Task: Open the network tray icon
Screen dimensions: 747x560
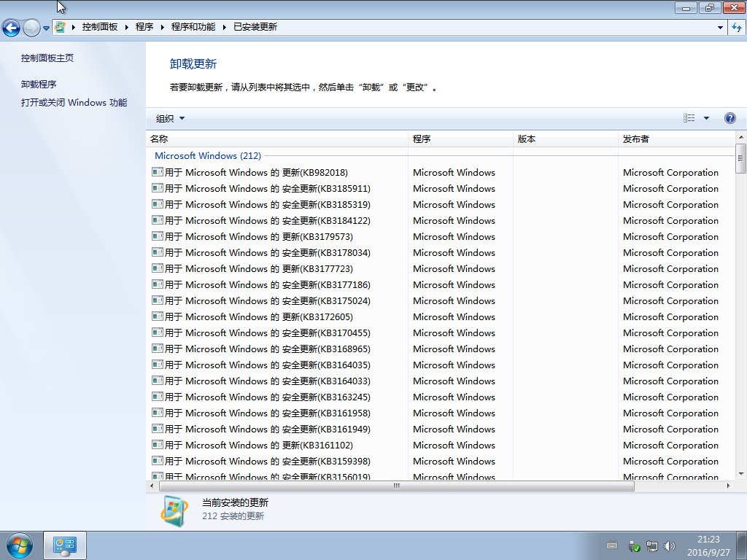Action: 651,546
